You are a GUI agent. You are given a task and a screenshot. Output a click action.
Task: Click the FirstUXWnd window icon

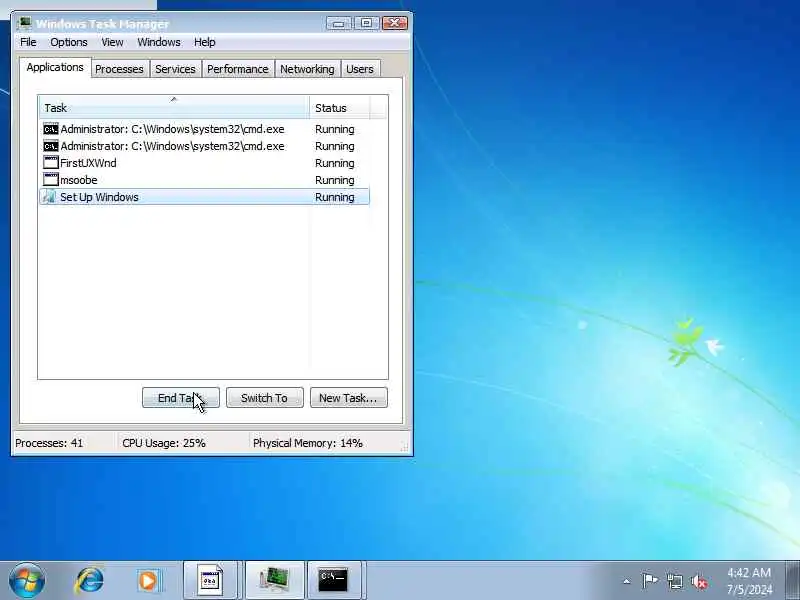point(51,163)
